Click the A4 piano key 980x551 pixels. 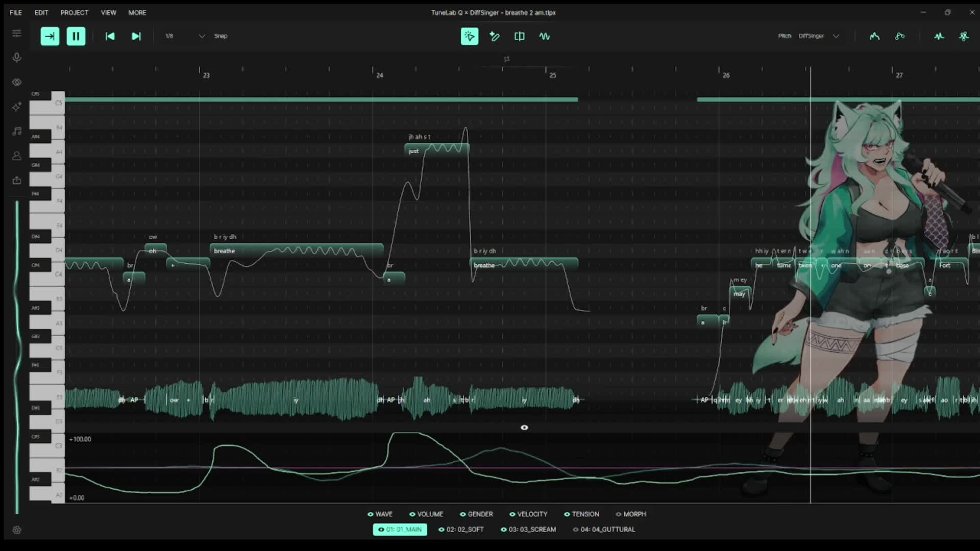point(47,152)
